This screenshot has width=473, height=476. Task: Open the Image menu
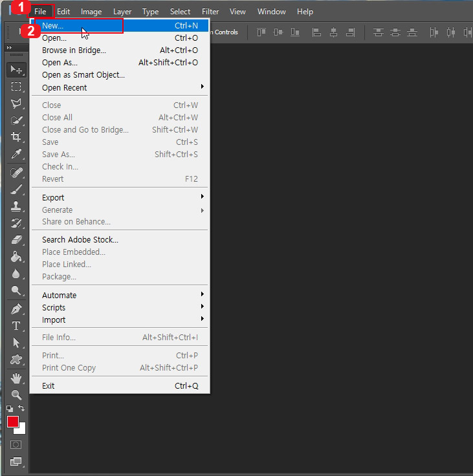91,12
